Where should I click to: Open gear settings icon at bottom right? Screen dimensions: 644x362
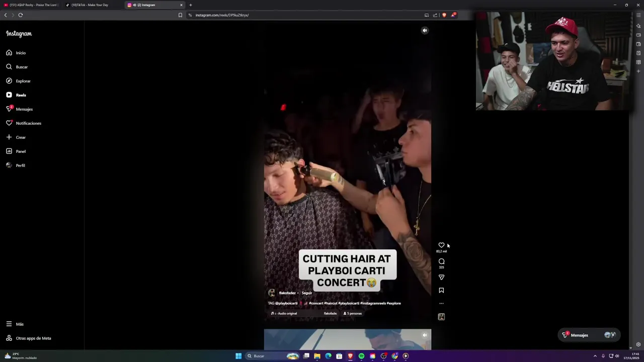click(638, 344)
